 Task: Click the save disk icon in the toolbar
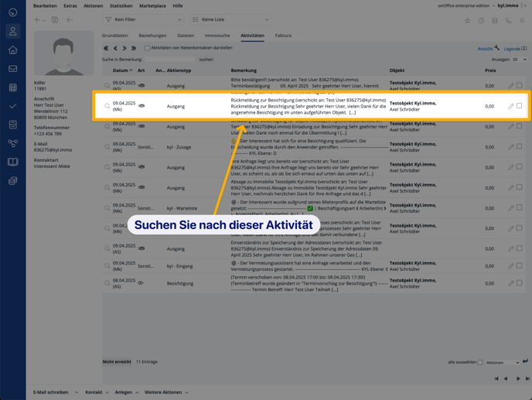tap(55, 19)
